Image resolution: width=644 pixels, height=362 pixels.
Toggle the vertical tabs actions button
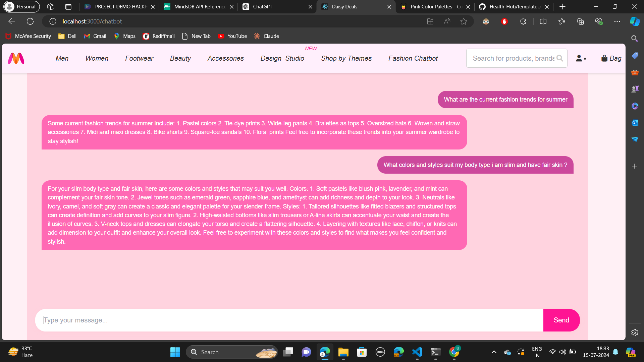[68, 7]
